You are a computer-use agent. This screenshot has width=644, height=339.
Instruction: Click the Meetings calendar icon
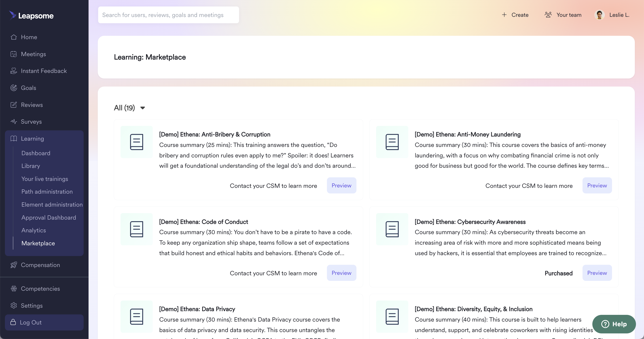(14, 54)
